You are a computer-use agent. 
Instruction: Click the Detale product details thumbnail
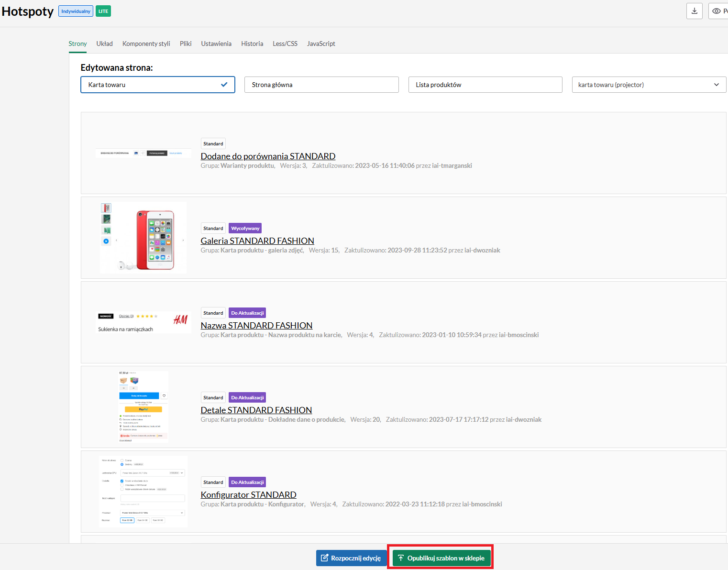pos(143,407)
